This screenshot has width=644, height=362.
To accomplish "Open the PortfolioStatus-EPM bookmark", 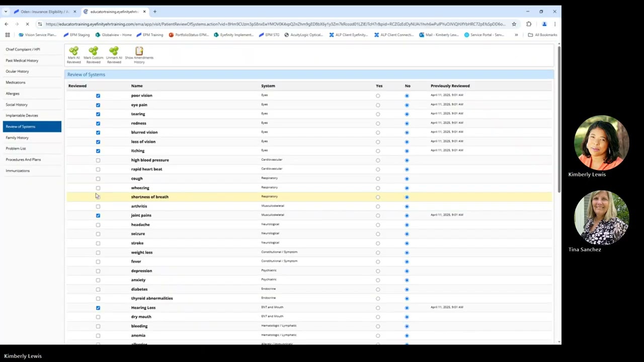I will coord(189,35).
